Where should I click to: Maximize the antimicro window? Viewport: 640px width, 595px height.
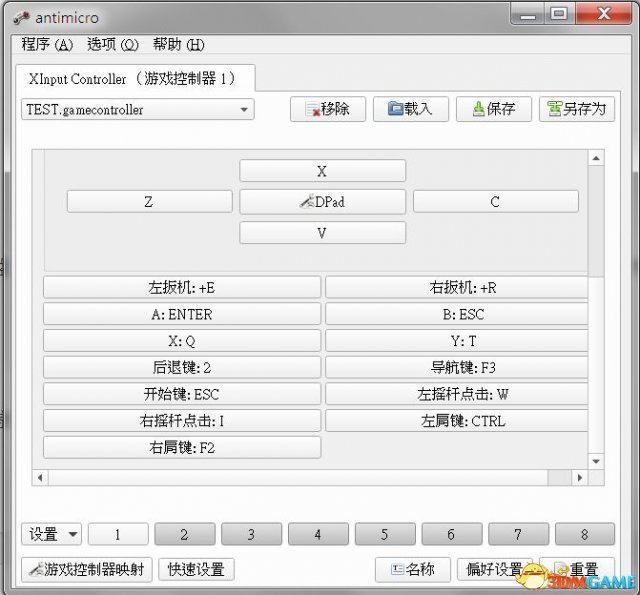(559, 15)
